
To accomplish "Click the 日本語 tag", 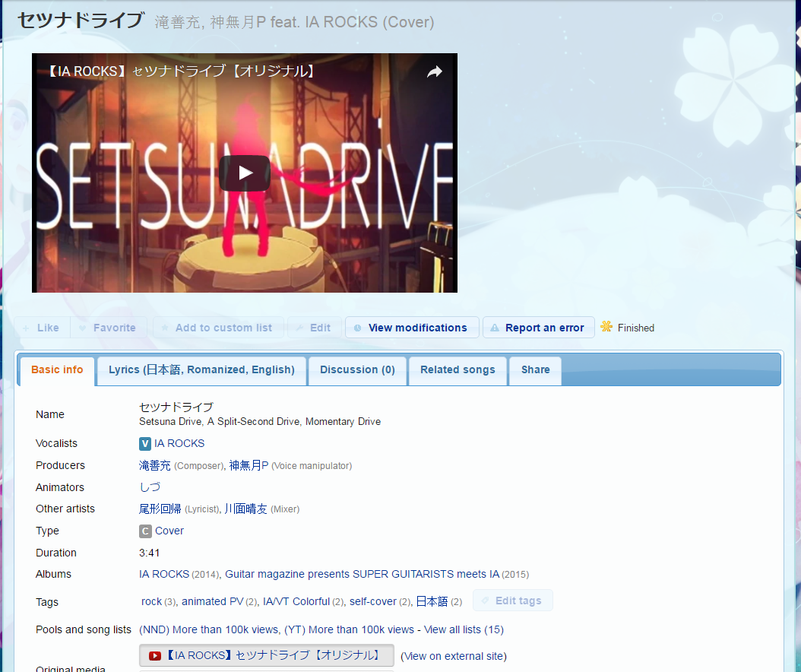I will point(432,601).
